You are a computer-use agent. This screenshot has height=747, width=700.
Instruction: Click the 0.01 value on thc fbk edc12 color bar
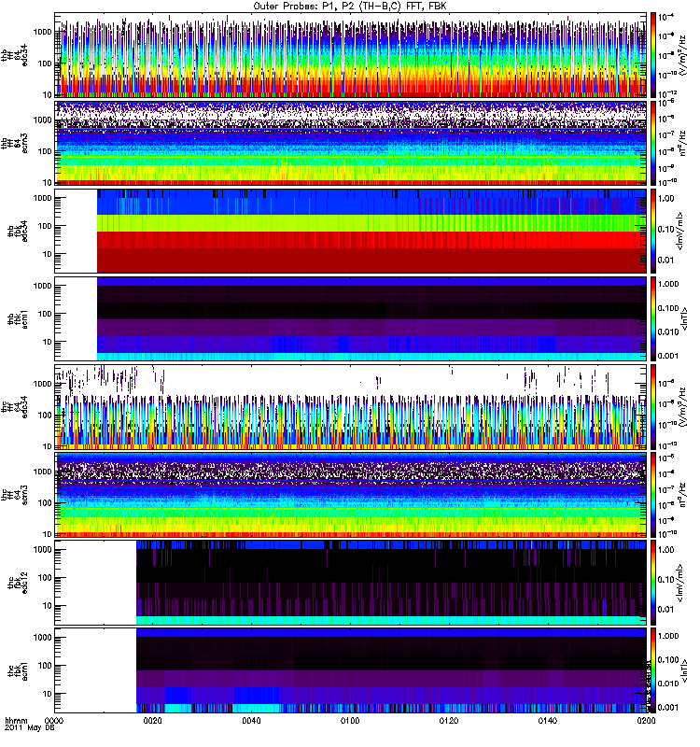tap(666, 610)
